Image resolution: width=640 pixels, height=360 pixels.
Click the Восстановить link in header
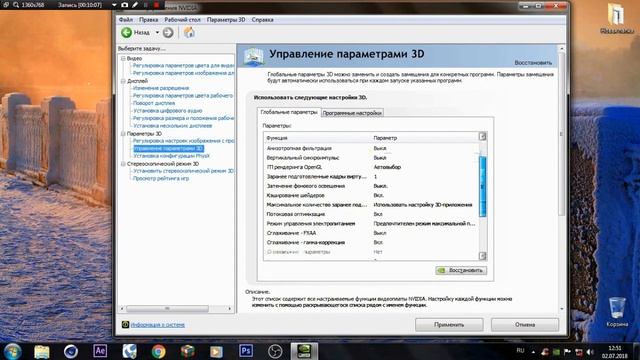(x=533, y=63)
